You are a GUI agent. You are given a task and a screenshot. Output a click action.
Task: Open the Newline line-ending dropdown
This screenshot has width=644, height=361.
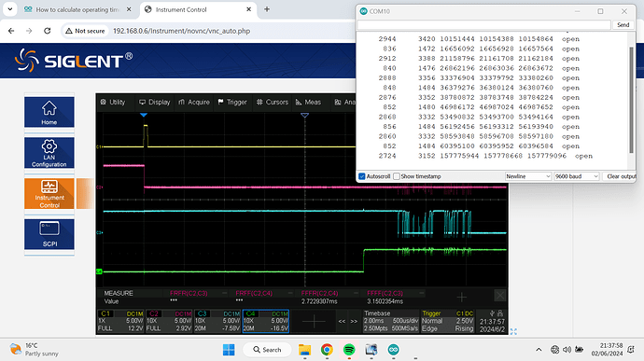tap(527, 176)
